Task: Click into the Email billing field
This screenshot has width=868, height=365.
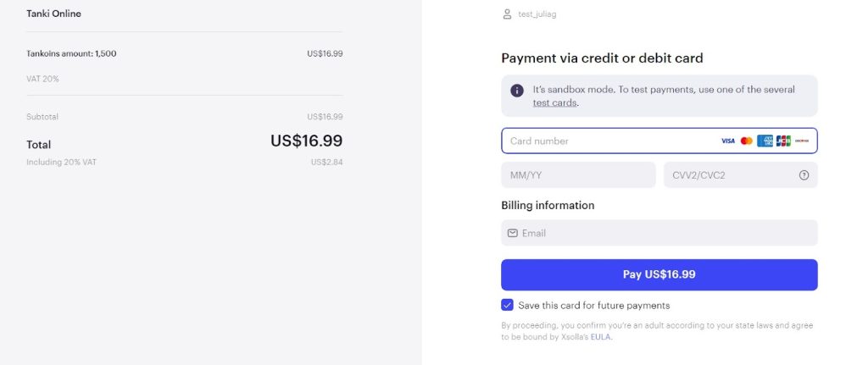Action: click(x=659, y=234)
